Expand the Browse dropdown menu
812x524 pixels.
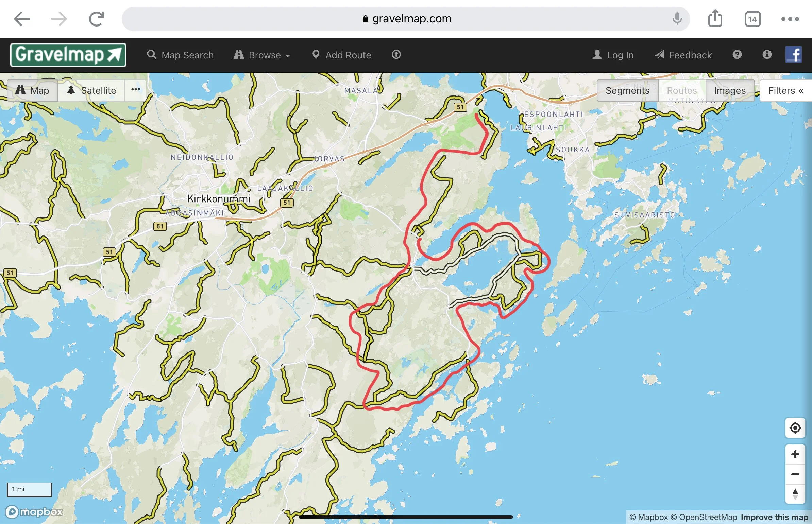point(262,55)
